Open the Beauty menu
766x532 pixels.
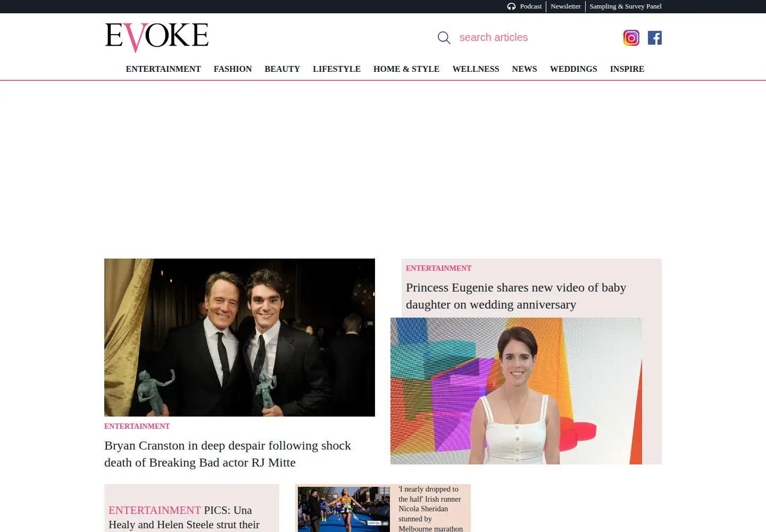click(x=282, y=69)
